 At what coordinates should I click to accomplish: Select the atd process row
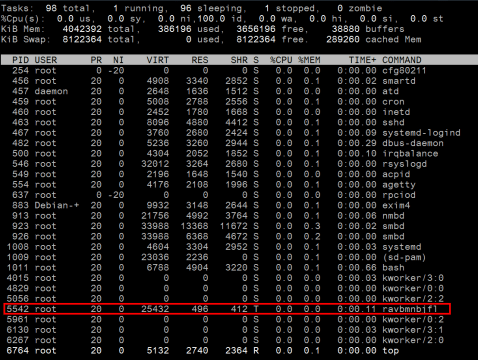coord(239,91)
